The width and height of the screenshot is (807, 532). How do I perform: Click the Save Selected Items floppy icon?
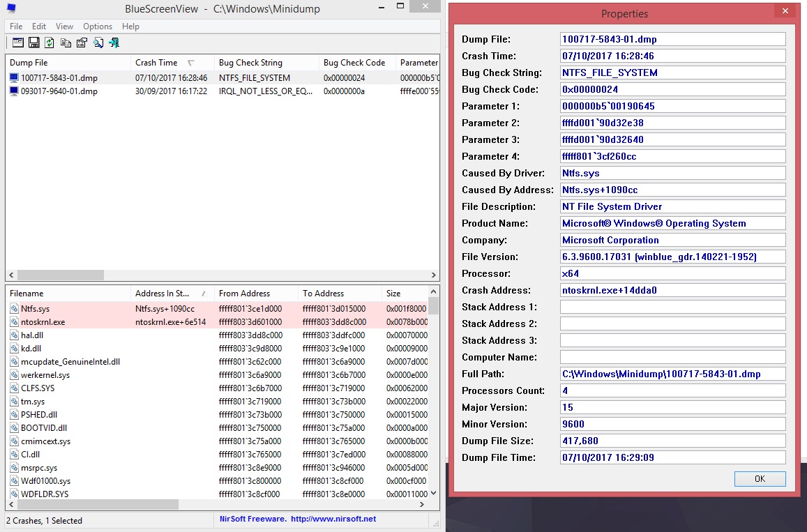point(33,43)
